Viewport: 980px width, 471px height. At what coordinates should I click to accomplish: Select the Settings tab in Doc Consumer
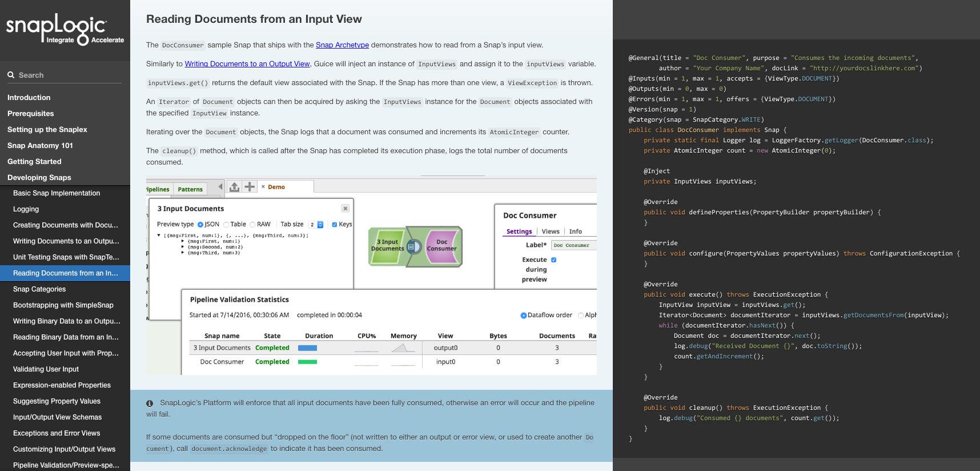(x=519, y=231)
